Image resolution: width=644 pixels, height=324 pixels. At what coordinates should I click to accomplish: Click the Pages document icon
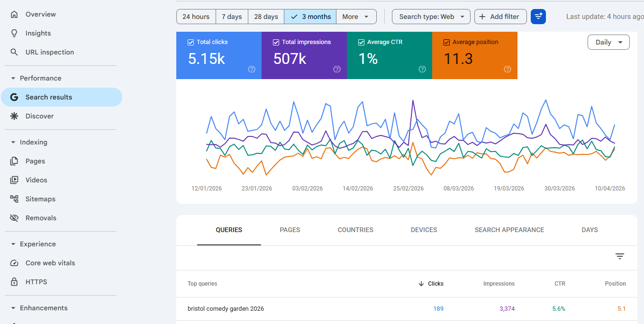(14, 161)
